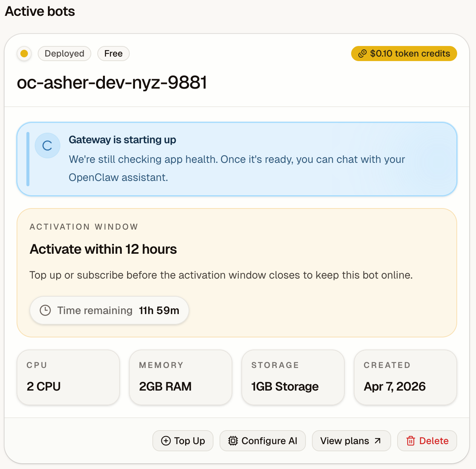
Task: Click the Deployed status badge
Action: [64, 54]
